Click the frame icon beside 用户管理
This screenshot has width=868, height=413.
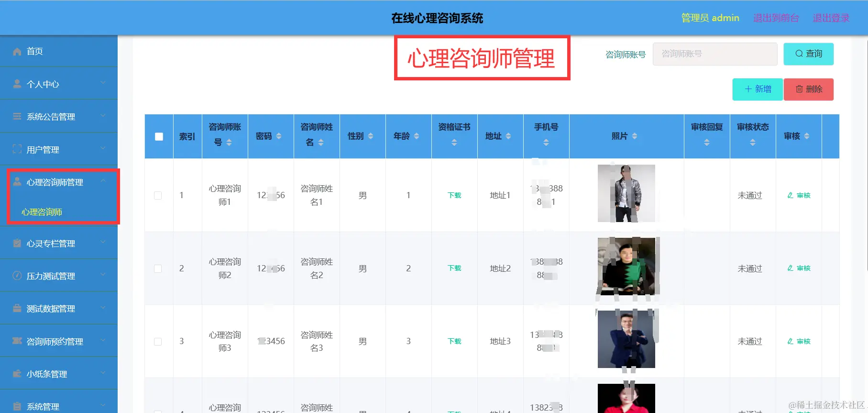pyautogui.click(x=17, y=149)
